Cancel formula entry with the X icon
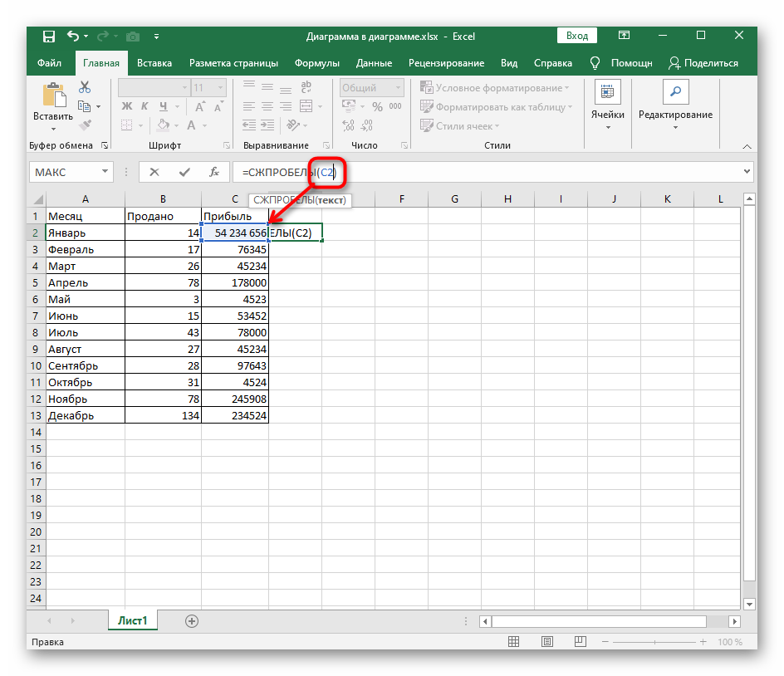 (x=154, y=172)
